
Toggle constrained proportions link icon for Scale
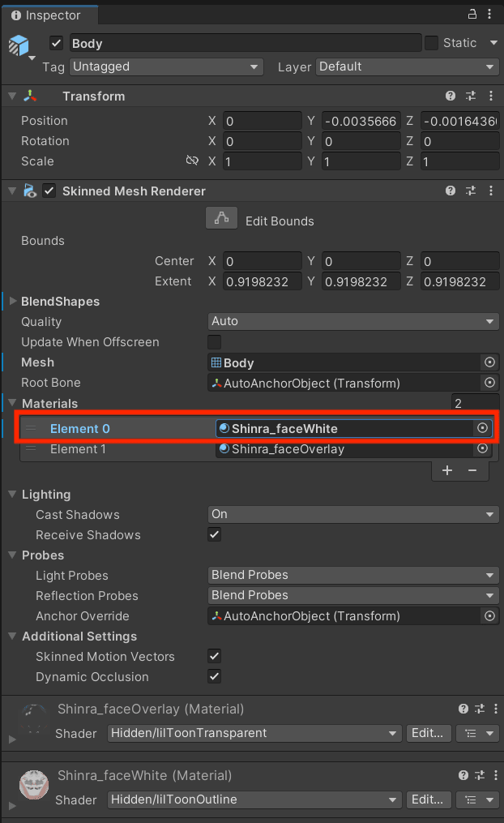pos(193,161)
